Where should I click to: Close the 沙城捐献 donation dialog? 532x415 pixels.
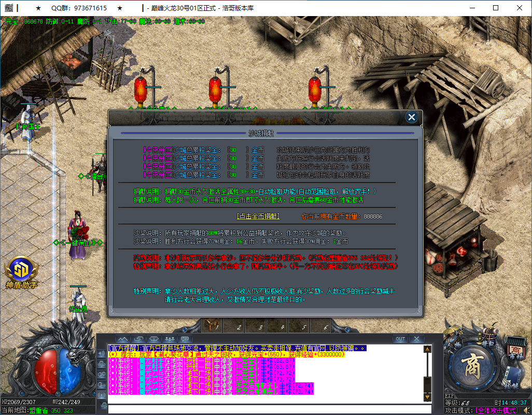point(411,117)
